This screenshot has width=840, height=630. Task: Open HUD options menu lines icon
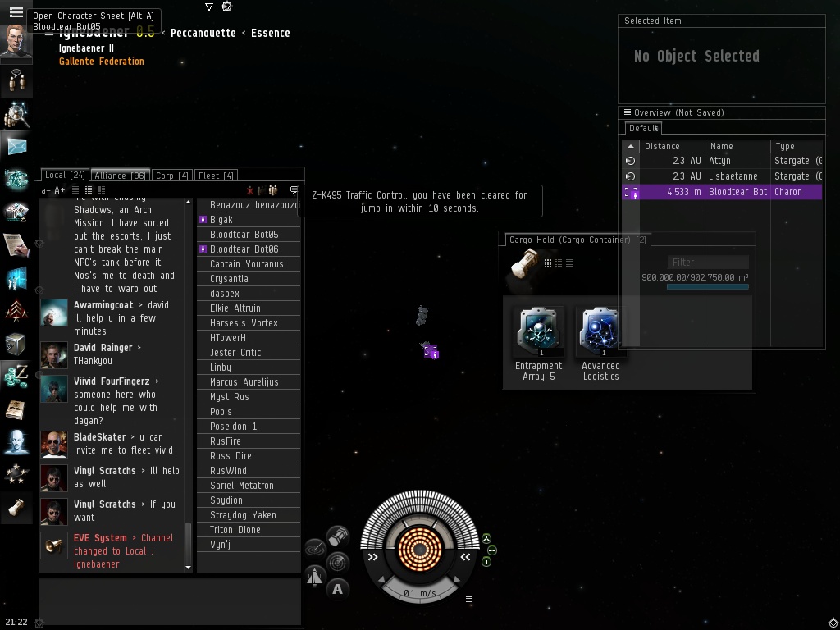point(469,600)
